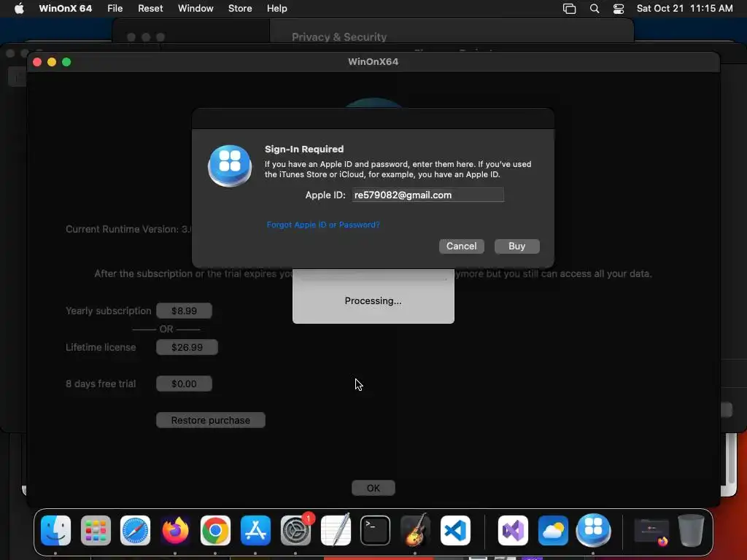Open TextEdit from the Dock
747x560 pixels.
click(x=336, y=530)
